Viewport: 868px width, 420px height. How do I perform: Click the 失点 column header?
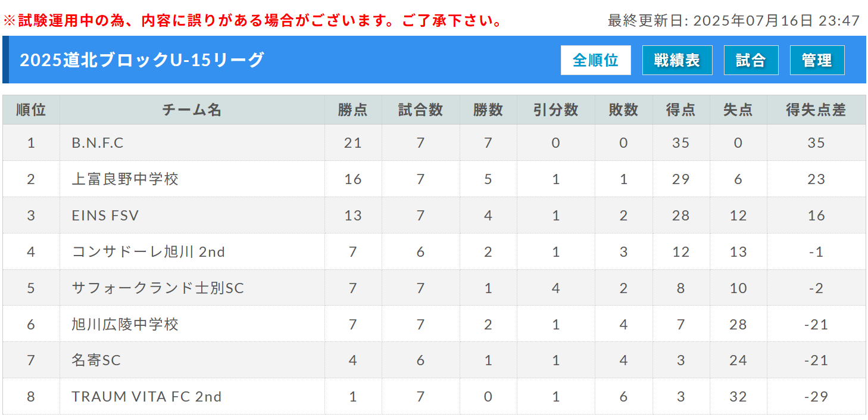738,110
